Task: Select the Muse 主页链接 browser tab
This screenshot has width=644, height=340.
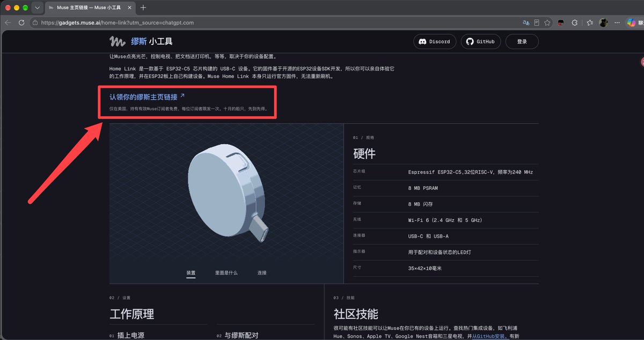Action: (90, 8)
